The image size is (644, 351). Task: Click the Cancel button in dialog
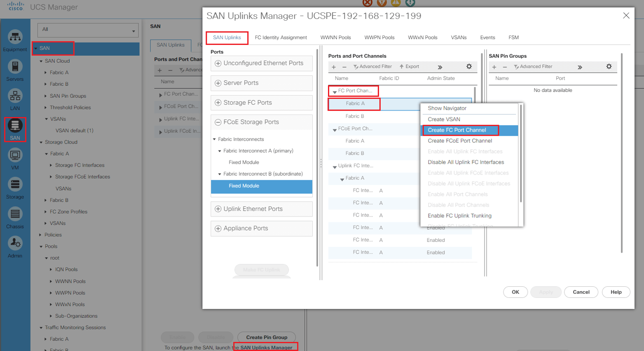(x=581, y=292)
